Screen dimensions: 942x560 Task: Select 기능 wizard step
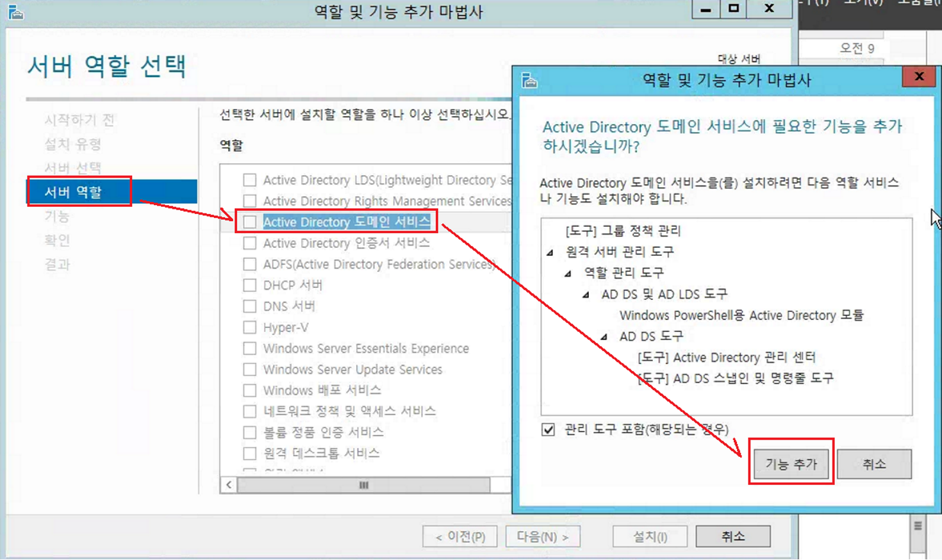coord(57,217)
